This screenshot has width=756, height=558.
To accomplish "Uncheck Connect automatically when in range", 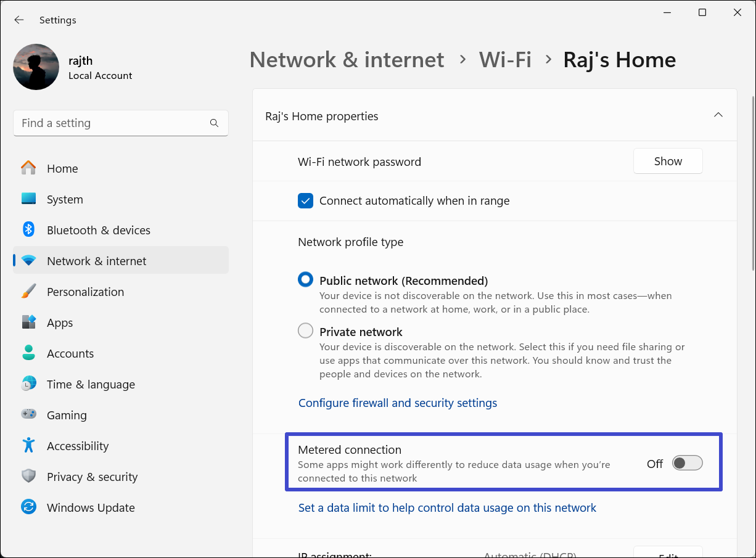I will pos(305,201).
